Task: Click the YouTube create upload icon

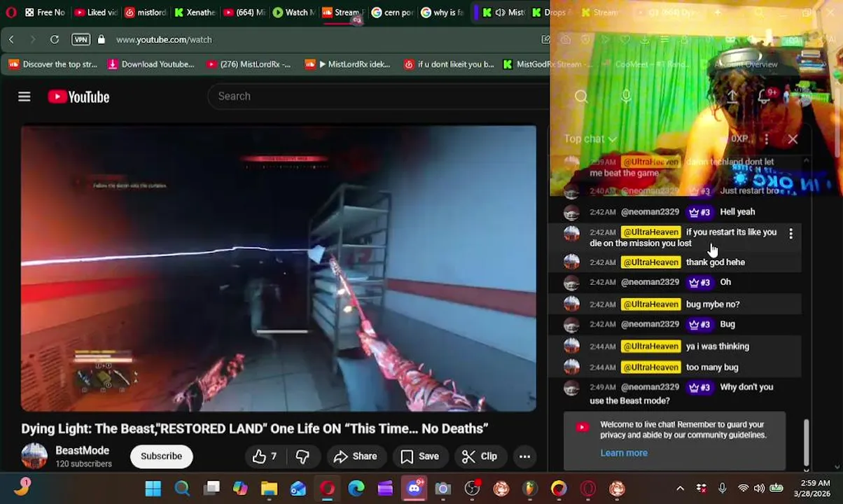Action: pos(732,97)
